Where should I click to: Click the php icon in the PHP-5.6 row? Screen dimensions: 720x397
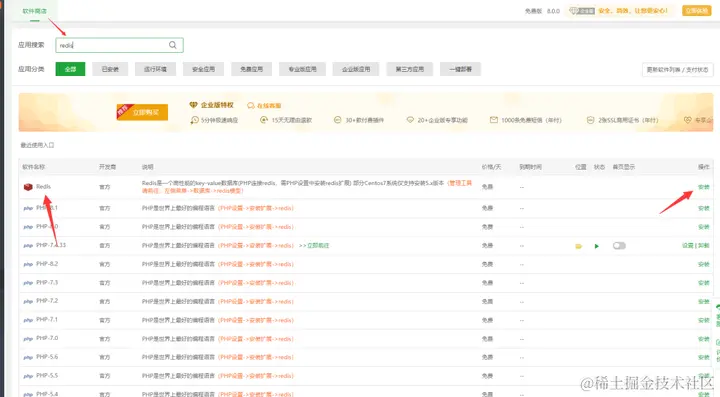click(28, 358)
